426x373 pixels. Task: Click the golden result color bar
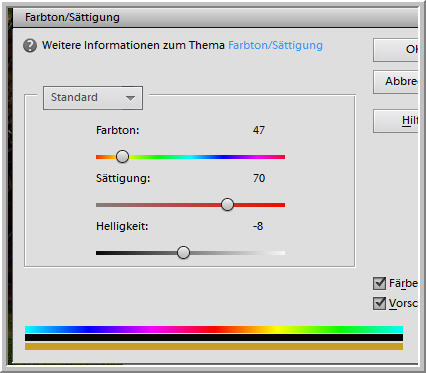point(214,346)
